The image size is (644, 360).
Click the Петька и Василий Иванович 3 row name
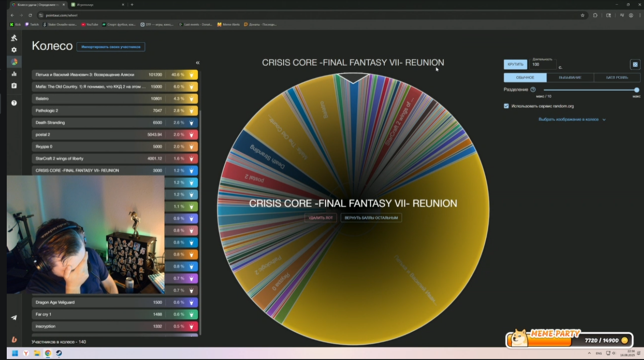(x=85, y=75)
